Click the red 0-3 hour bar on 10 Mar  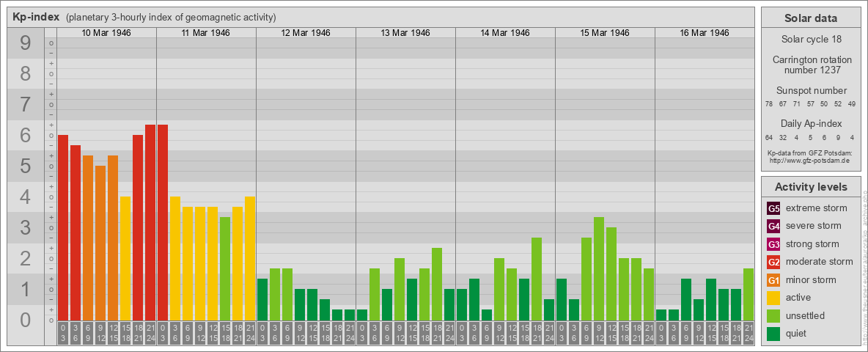click(x=63, y=227)
